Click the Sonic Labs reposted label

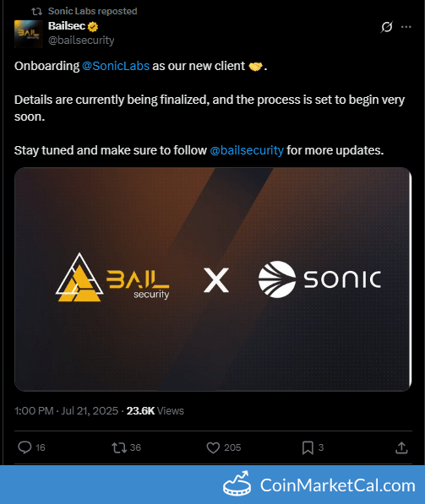pyautogui.click(x=93, y=11)
